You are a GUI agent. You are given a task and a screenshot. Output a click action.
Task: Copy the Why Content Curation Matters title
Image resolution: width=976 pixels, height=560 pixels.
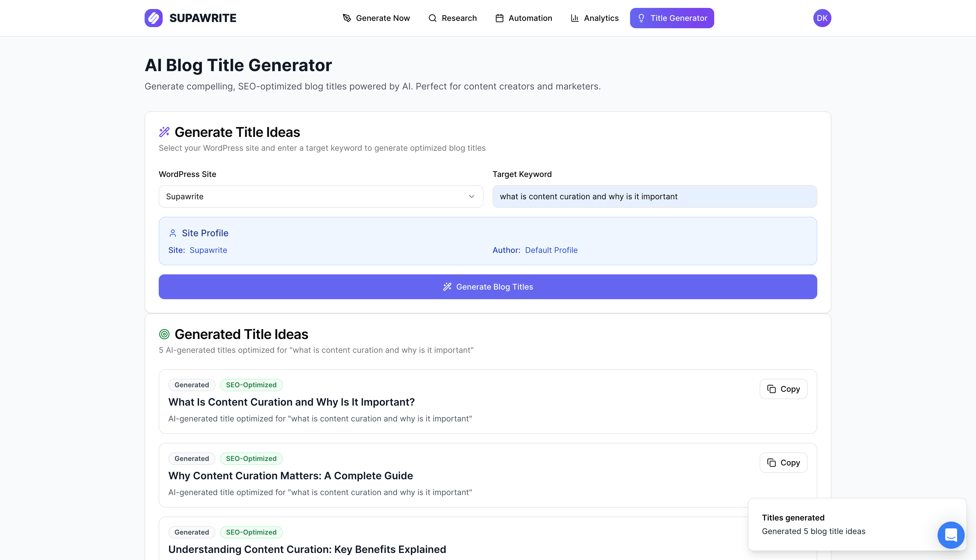click(x=783, y=462)
